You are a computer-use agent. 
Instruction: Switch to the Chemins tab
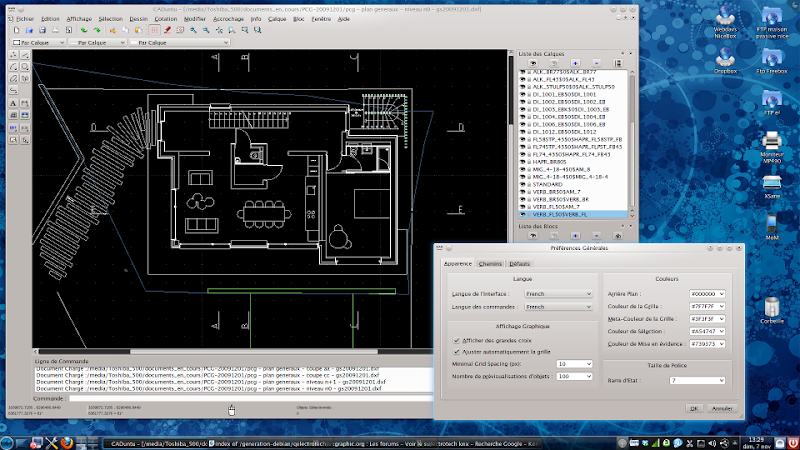coord(490,263)
